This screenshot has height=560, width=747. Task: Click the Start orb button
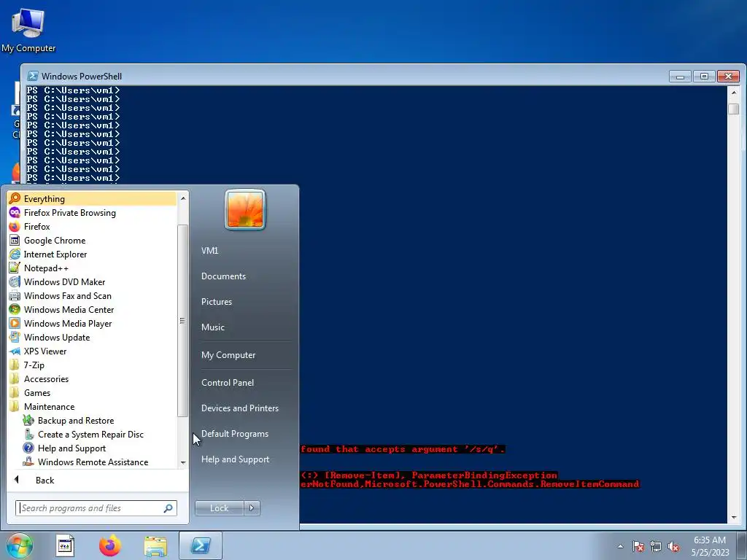pyautogui.click(x=20, y=545)
